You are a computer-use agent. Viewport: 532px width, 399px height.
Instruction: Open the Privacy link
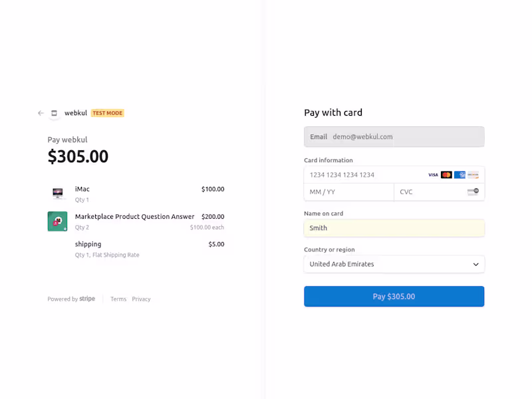click(141, 299)
